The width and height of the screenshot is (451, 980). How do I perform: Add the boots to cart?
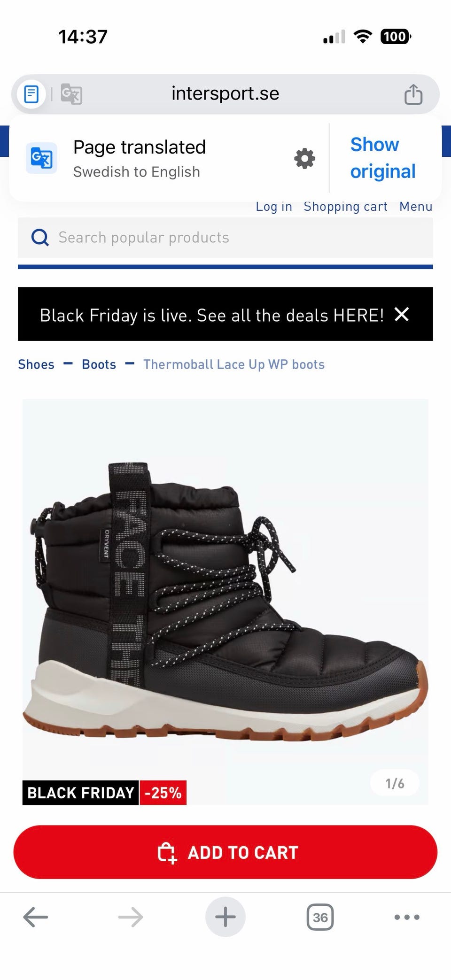pyautogui.click(x=225, y=852)
